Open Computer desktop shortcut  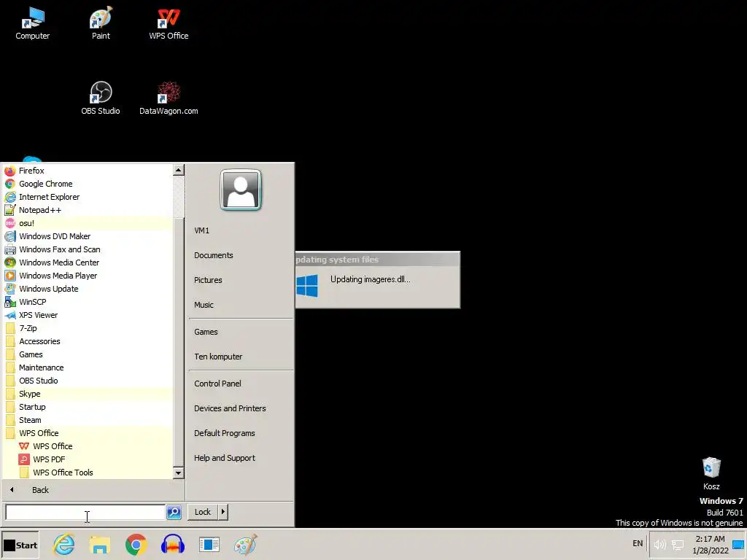[x=32, y=24]
